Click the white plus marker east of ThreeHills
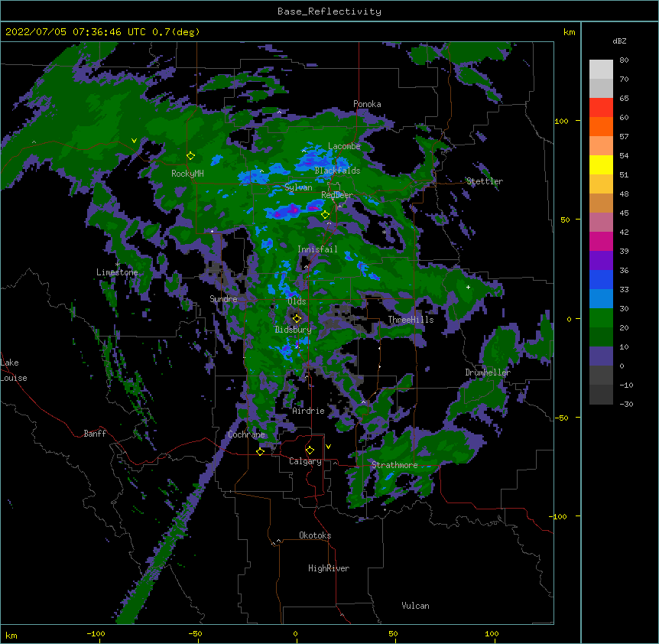 (x=468, y=287)
